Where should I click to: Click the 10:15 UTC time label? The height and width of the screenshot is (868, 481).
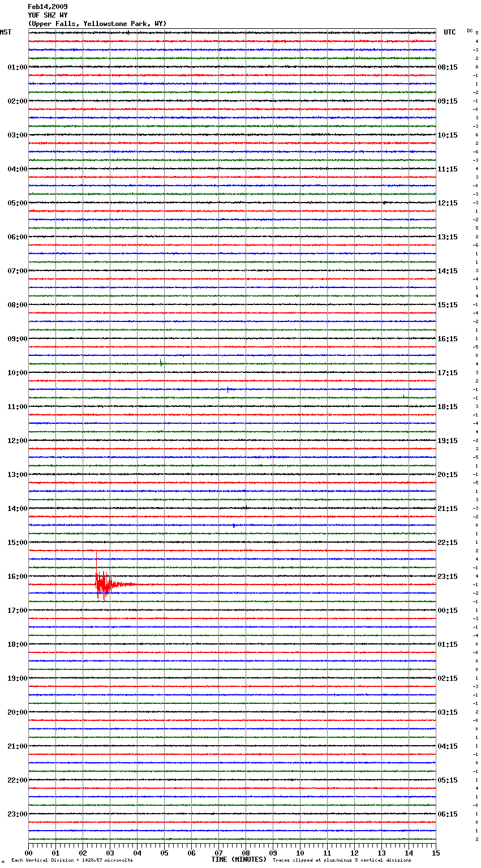point(448,135)
